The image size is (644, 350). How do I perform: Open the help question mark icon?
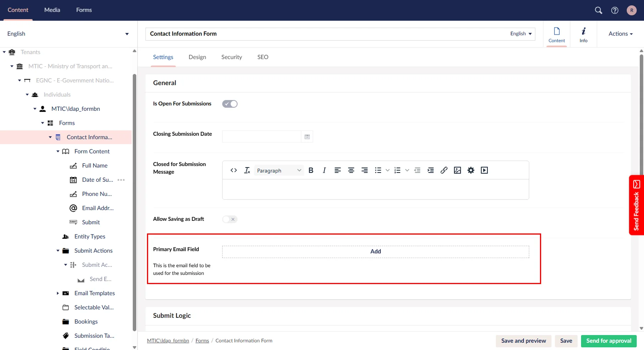coord(614,10)
